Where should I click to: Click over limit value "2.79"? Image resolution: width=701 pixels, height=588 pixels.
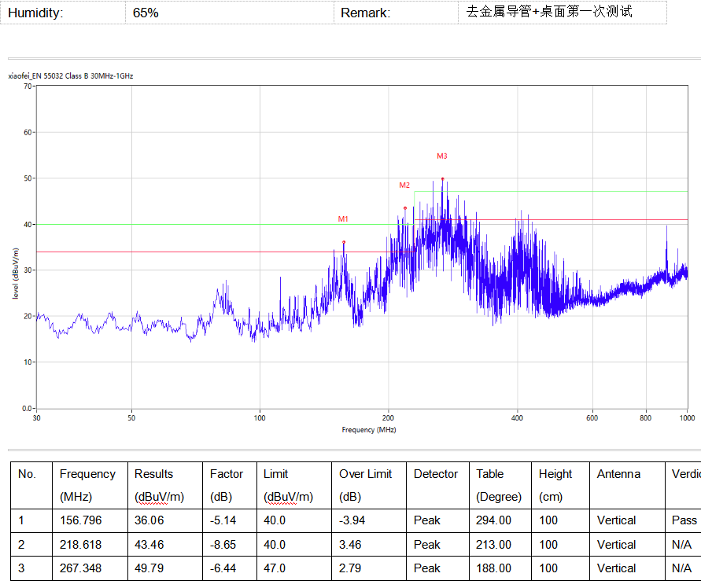pos(349,568)
